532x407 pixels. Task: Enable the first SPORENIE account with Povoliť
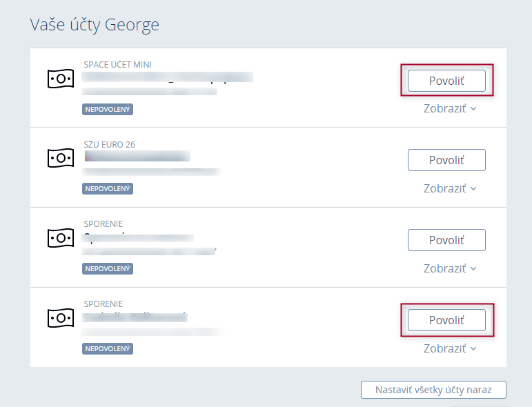tap(446, 240)
